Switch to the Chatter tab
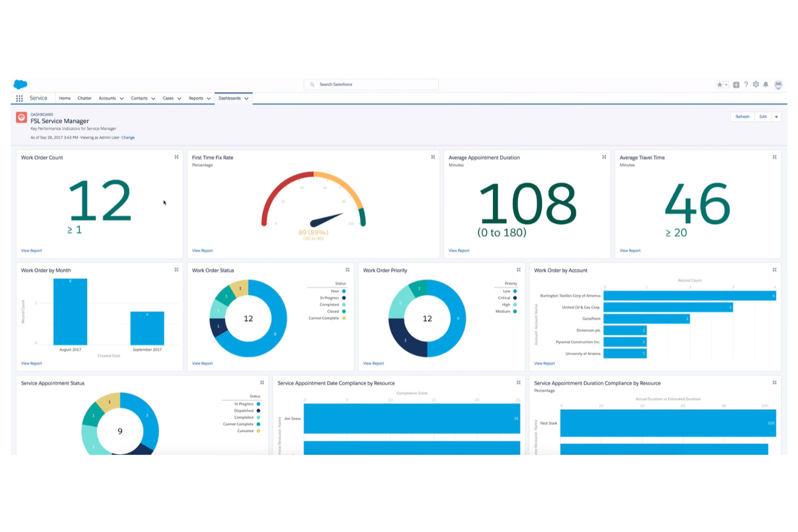The height and width of the screenshot is (532, 798). (84, 98)
